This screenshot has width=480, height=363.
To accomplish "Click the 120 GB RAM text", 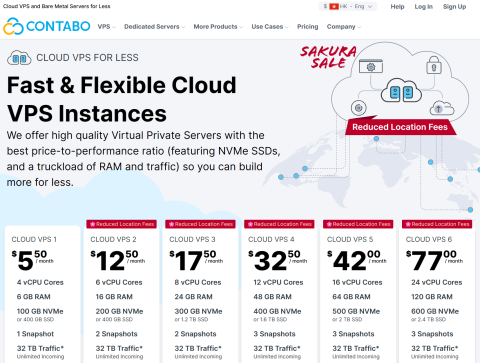I will point(432,297).
